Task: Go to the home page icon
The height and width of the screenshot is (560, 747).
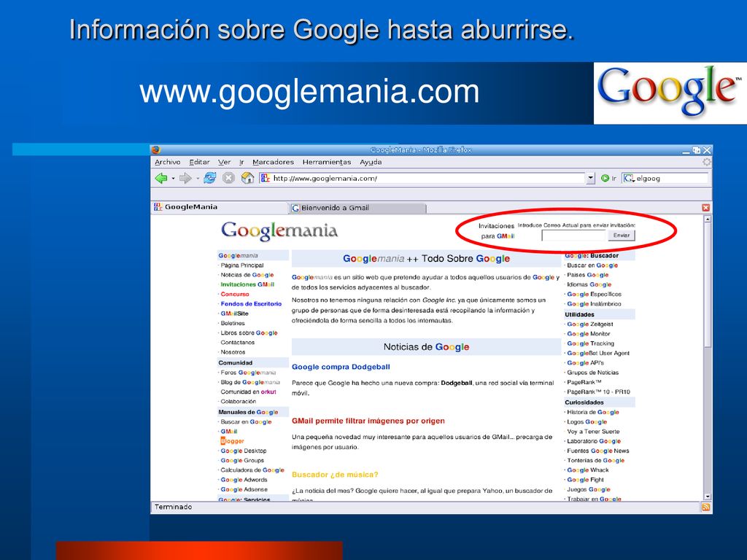Action: [x=247, y=178]
